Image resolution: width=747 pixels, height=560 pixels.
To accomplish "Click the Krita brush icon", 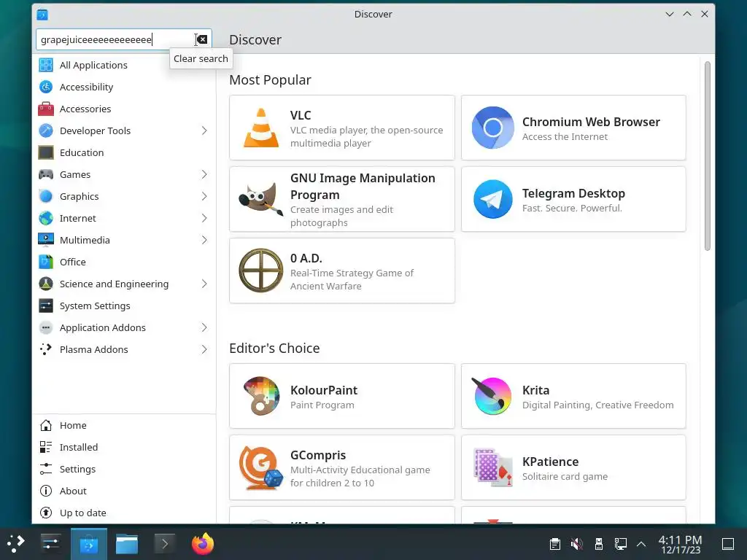I will 492,396.
